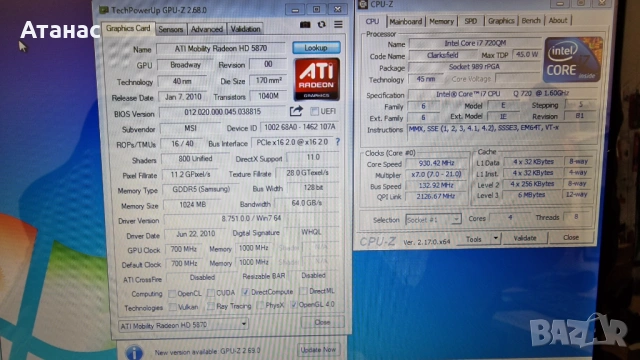Click CPU-Z title bar app icon

[363, 4]
